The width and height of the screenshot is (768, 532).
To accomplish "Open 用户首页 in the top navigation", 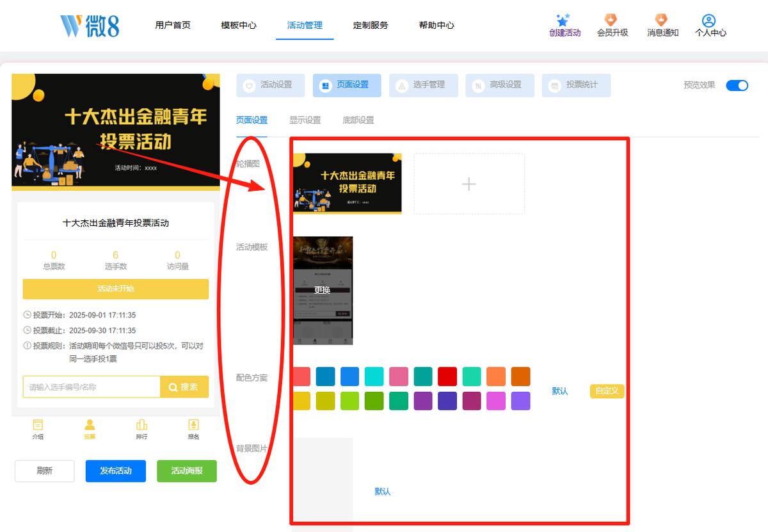I will [x=173, y=26].
